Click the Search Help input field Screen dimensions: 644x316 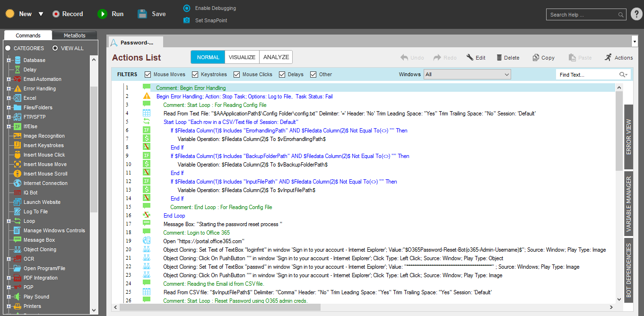[x=583, y=15]
